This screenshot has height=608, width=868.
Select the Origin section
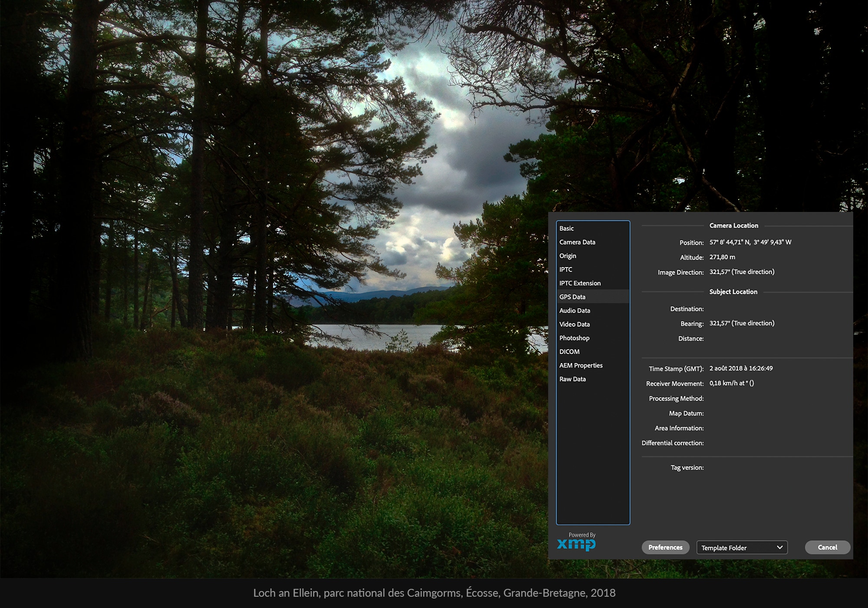pos(568,256)
